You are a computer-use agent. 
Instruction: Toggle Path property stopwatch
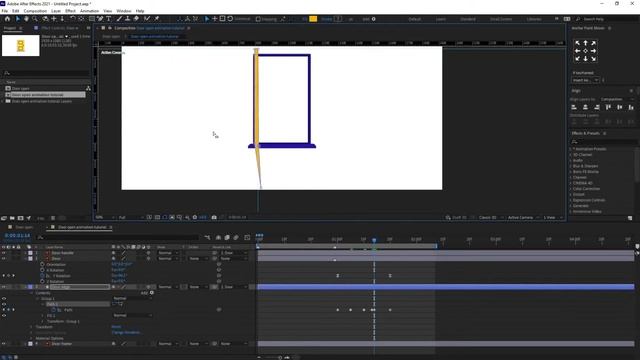coord(53,310)
